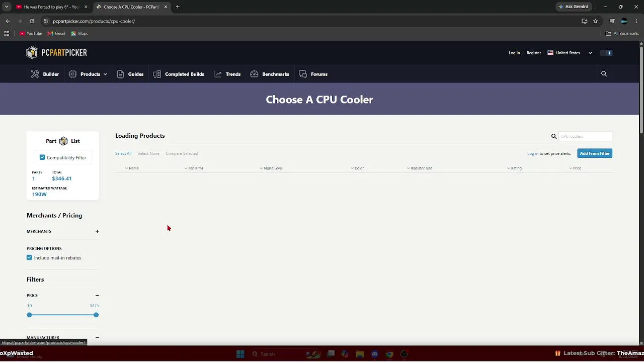Image resolution: width=644 pixels, height=362 pixels.
Task: Go to Completed Builds
Action: click(179, 74)
